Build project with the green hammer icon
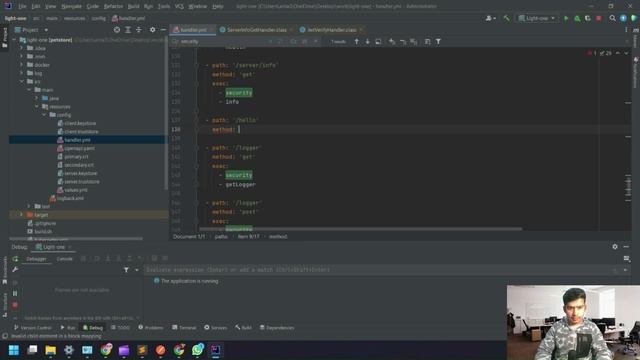The width and height of the screenshot is (640, 360). click(x=507, y=18)
